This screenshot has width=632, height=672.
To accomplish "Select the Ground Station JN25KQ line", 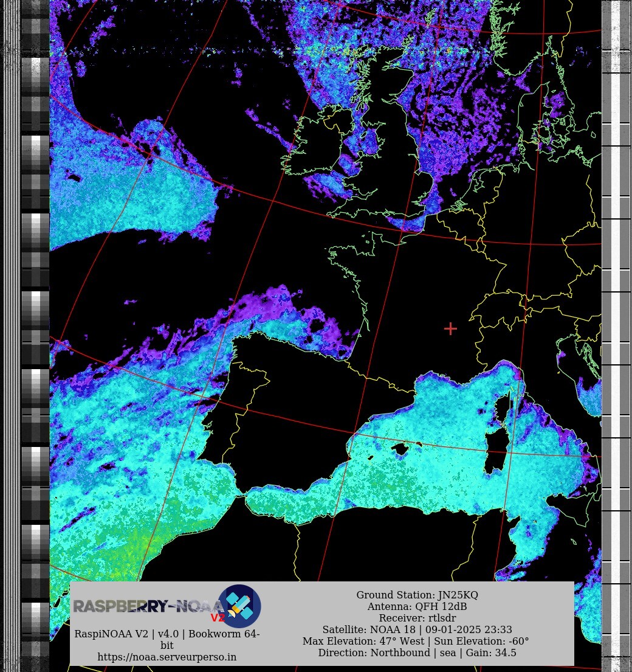I will coord(417,595).
